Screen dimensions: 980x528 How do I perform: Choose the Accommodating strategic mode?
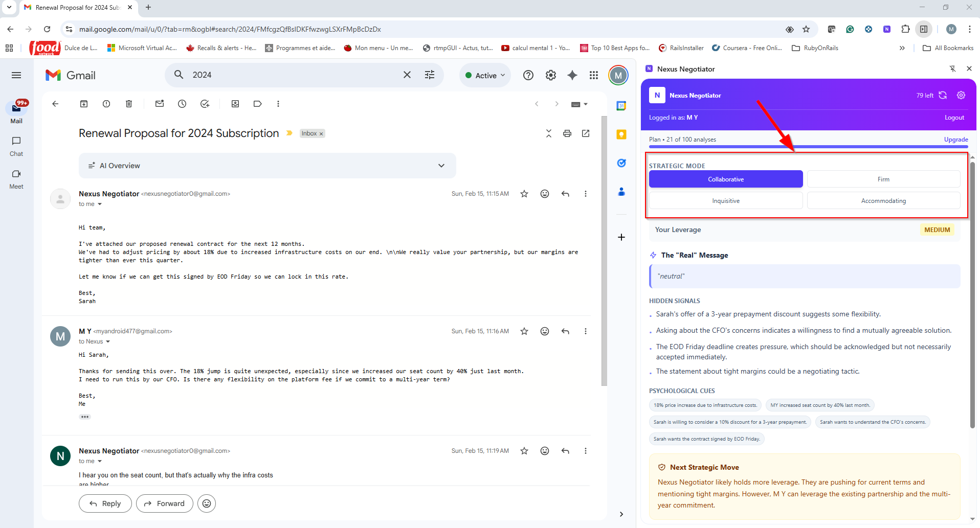883,201
